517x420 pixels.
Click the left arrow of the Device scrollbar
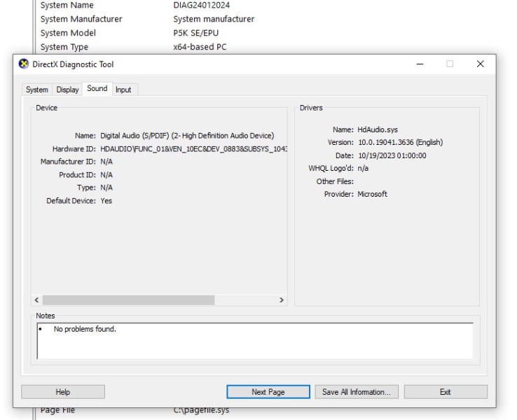pos(37,300)
